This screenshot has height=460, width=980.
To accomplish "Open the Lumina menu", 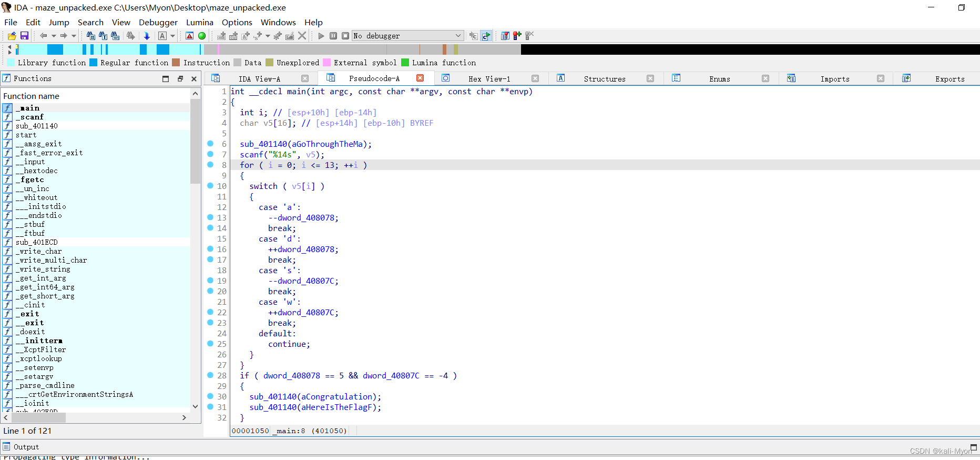I will tap(200, 22).
